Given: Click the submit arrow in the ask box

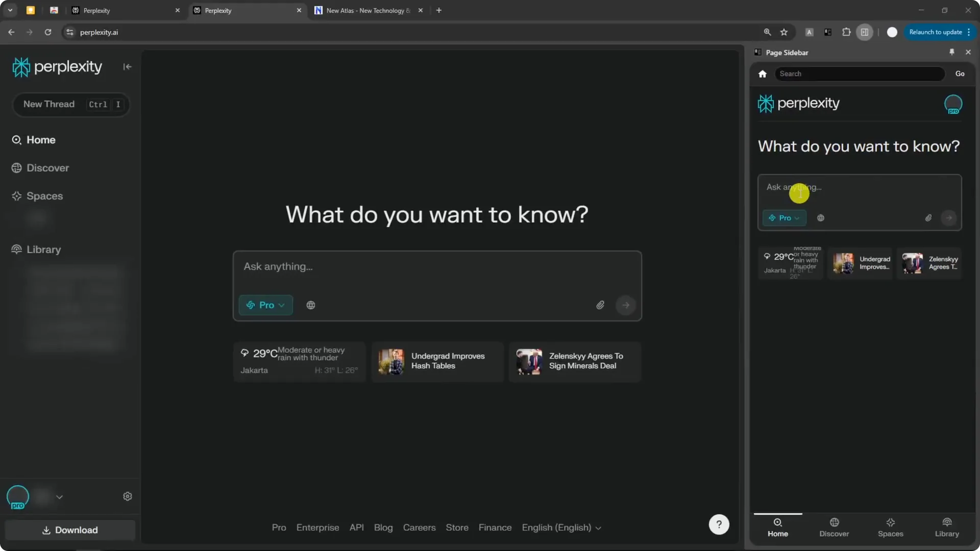Looking at the screenshot, I should (x=626, y=305).
